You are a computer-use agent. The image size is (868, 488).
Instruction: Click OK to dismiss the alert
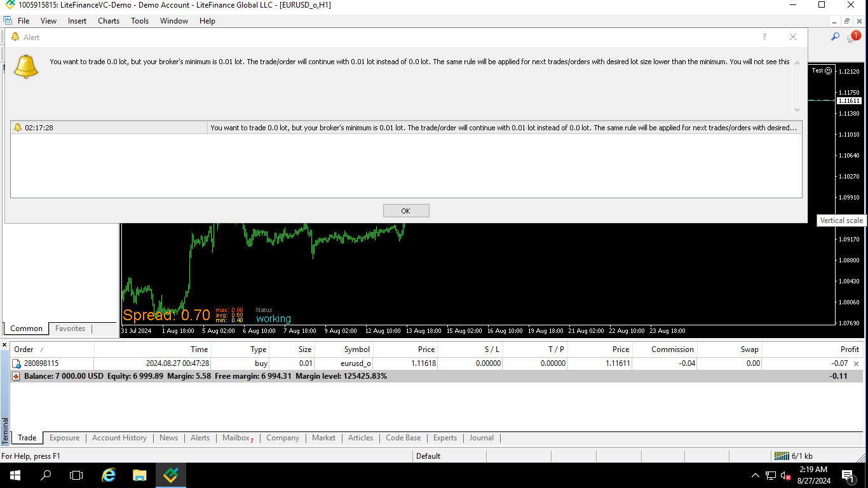(x=406, y=211)
